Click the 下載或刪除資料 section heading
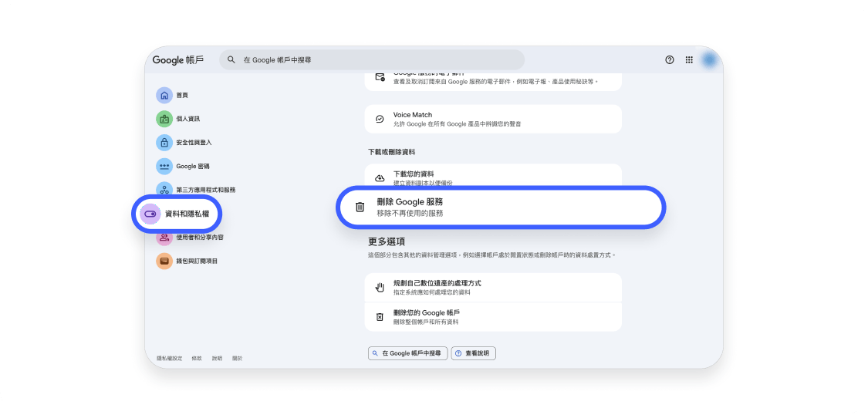Image resolution: width=868 pixels, height=415 pixels. [x=392, y=152]
